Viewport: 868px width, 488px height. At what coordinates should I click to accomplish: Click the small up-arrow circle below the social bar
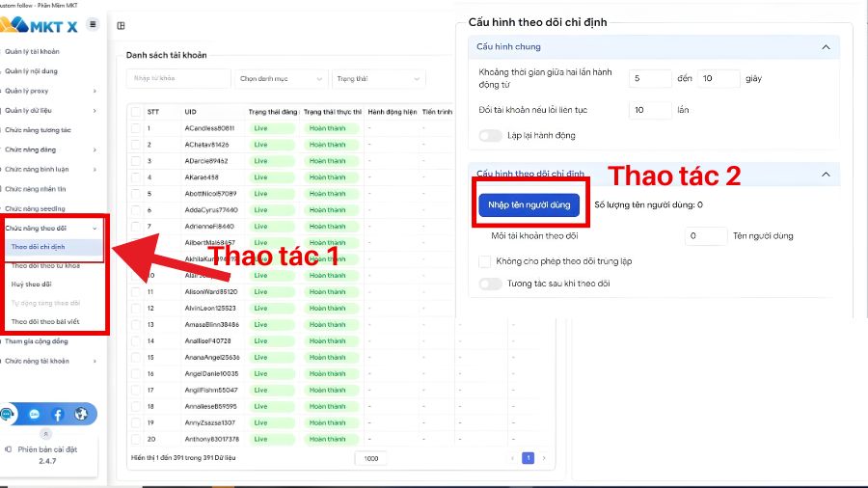click(x=46, y=434)
